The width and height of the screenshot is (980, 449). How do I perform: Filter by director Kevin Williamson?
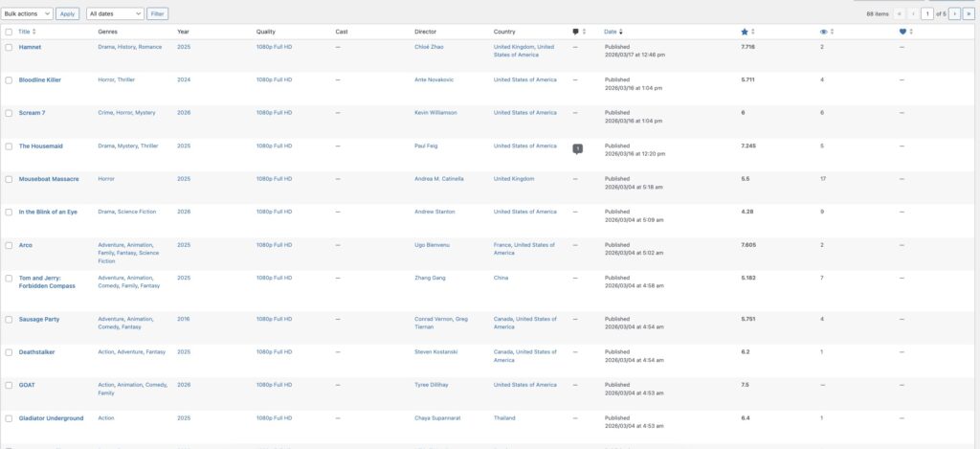pyautogui.click(x=435, y=113)
